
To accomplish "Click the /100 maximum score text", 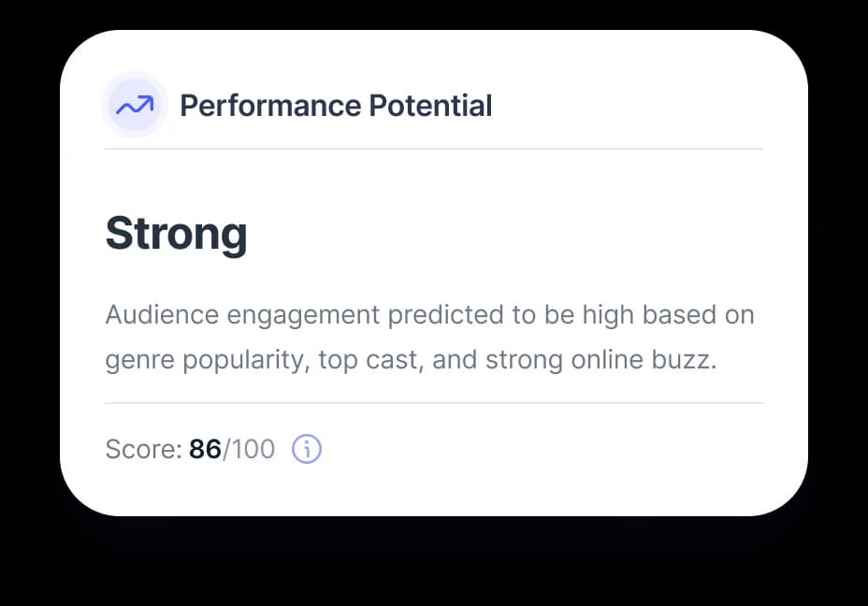I will coord(249,449).
